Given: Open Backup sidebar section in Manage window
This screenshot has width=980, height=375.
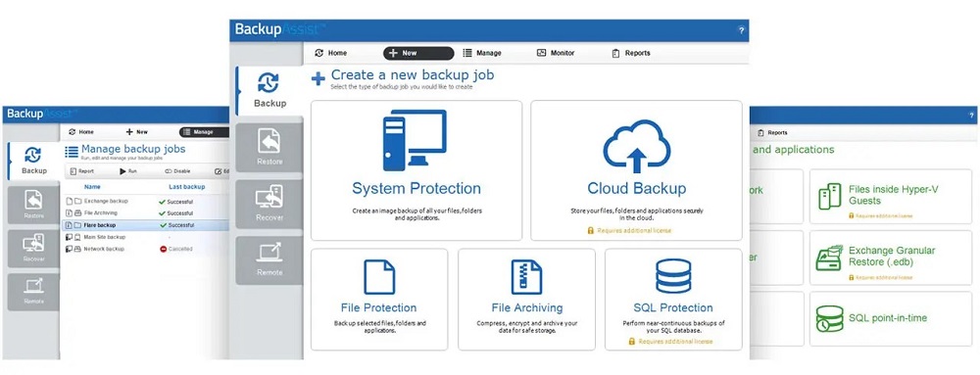Looking at the screenshot, I should click(x=33, y=161).
